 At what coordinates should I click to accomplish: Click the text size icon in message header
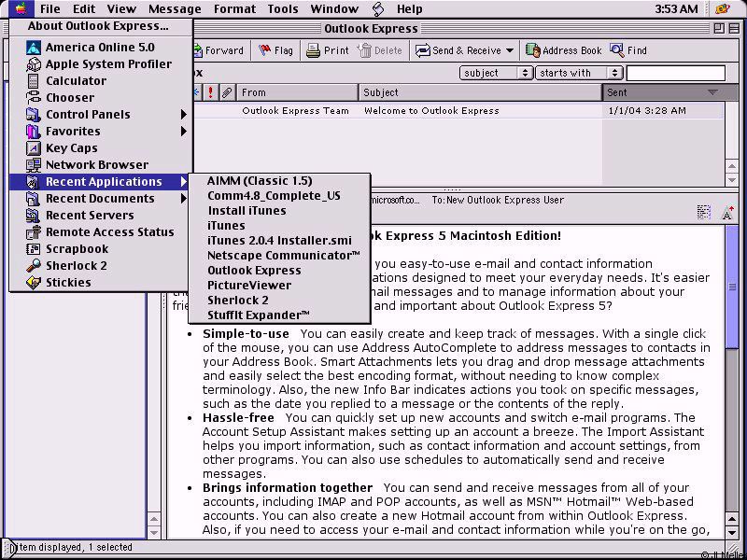coord(727,213)
